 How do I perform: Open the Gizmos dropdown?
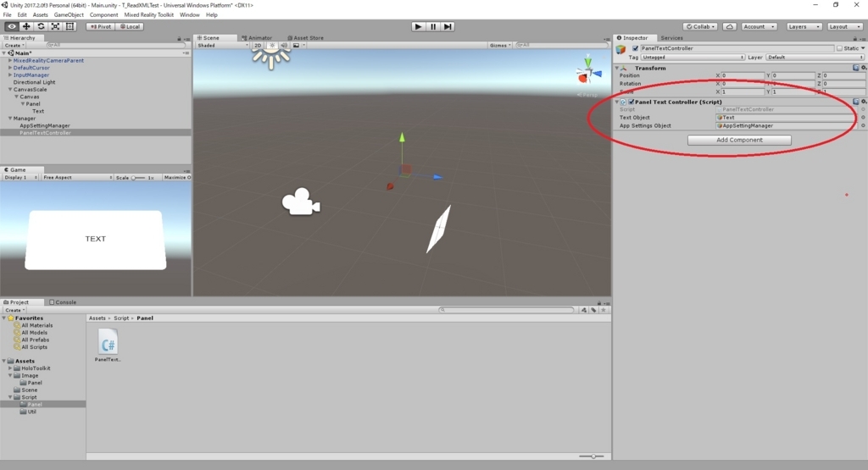(x=500, y=46)
